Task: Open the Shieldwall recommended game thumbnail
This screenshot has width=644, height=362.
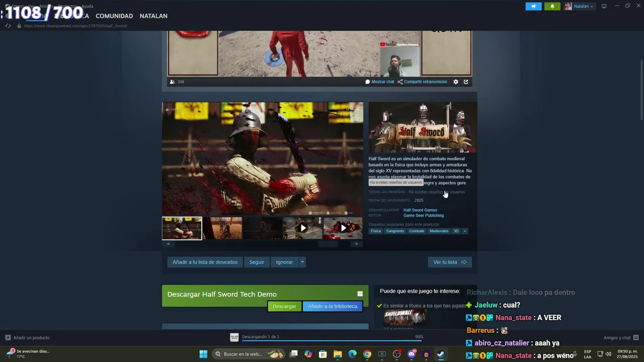Action: 405,317
